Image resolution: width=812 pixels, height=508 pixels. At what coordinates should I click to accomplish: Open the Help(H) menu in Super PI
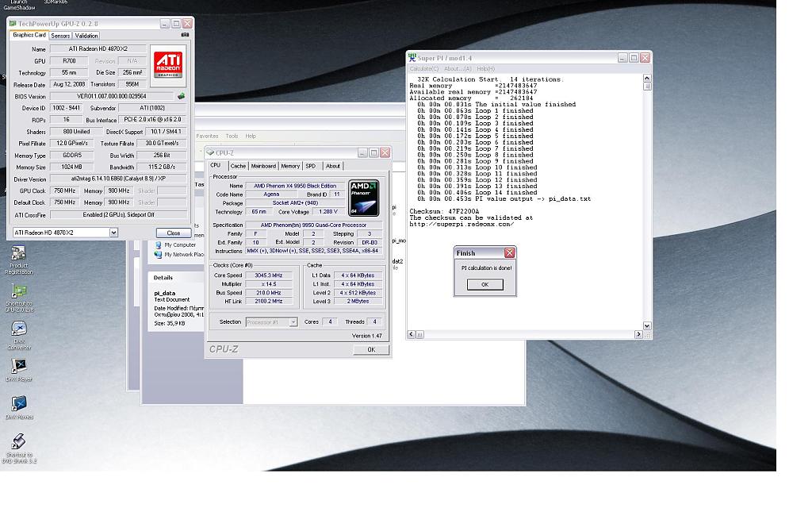click(x=486, y=68)
